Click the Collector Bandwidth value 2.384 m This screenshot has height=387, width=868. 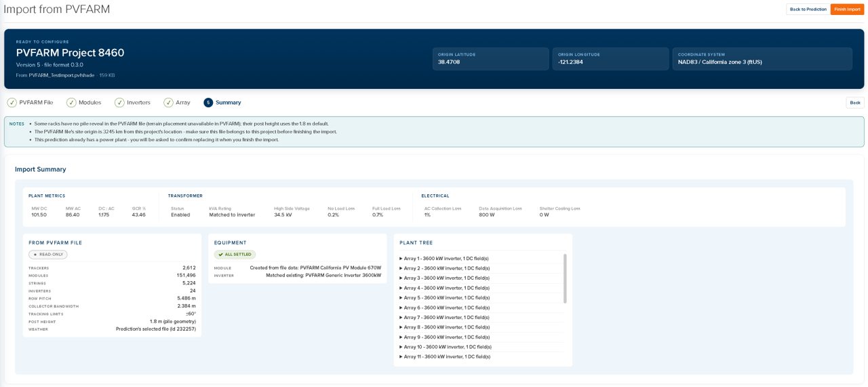point(186,306)
